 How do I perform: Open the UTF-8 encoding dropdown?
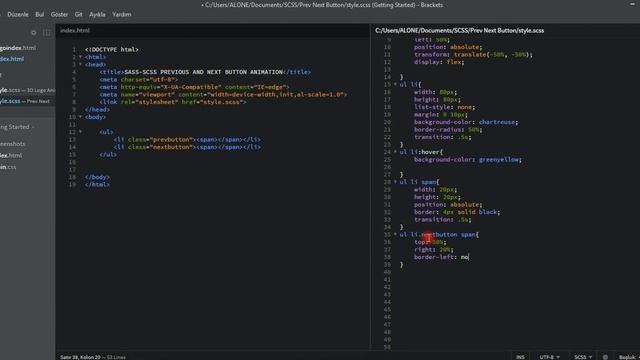tap(549, 357)
